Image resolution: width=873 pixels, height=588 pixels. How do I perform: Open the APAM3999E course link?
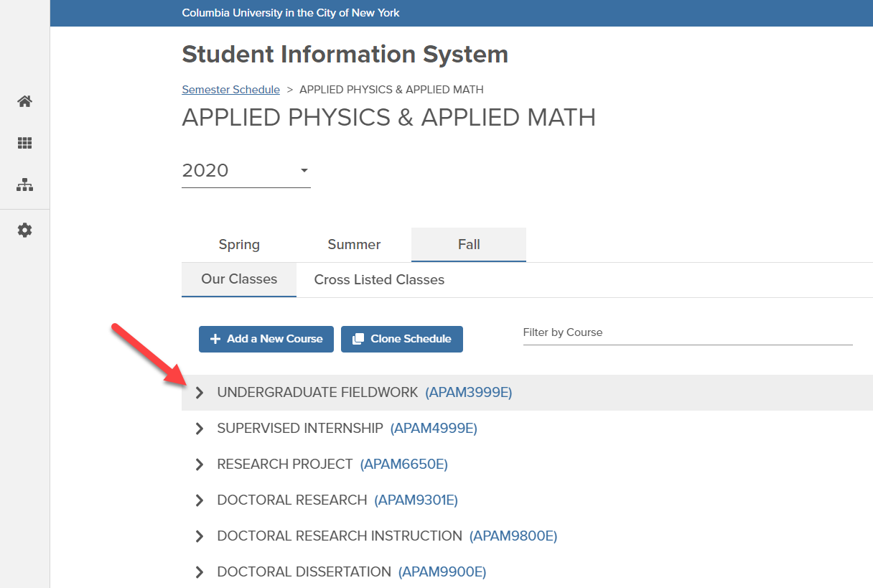click(469, 393)
